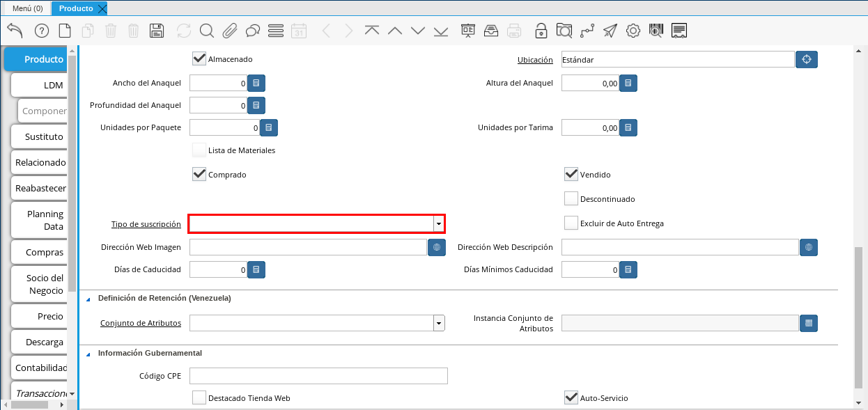Open the gear process icon

click(x=633, y=31)
